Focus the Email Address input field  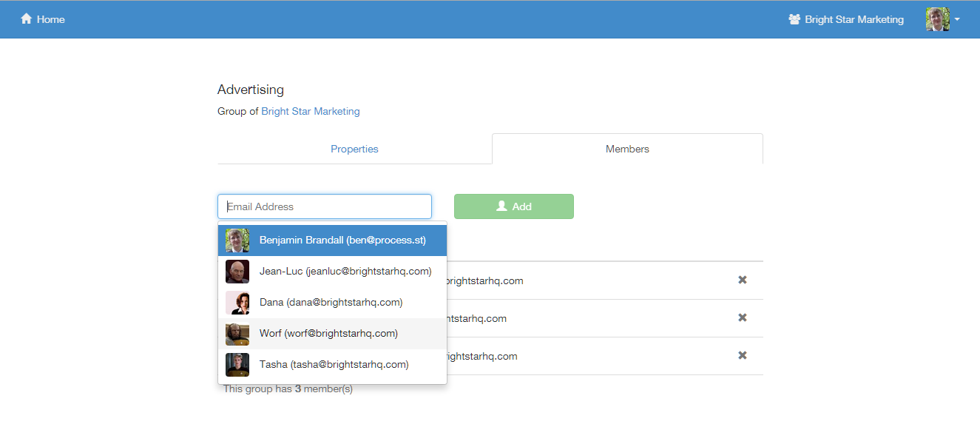[x=325, y=206]
